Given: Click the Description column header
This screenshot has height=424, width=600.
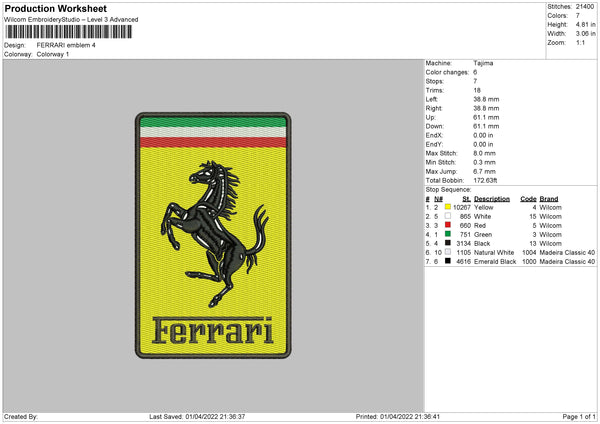Looking at the screenshot, I should click(x=492, y=199).
